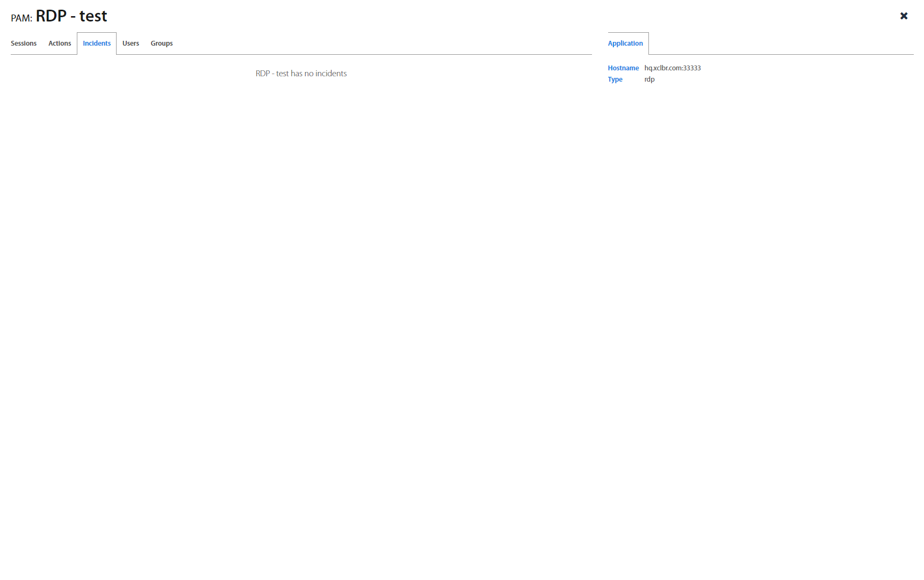Click the word 'test' in the page title
Viewport: 924px width, 580px height.
(93, 16)
